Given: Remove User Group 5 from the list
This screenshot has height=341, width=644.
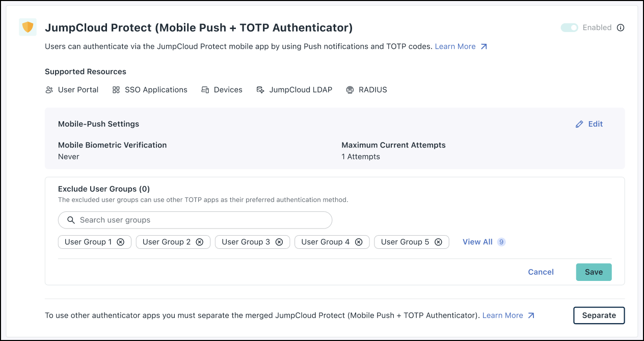Looking at the screenshot, I should click(439, 242).
